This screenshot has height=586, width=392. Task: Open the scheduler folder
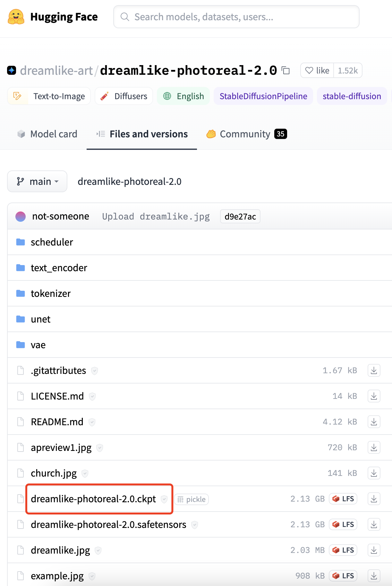pyautogui.click(x=52, y=242)
